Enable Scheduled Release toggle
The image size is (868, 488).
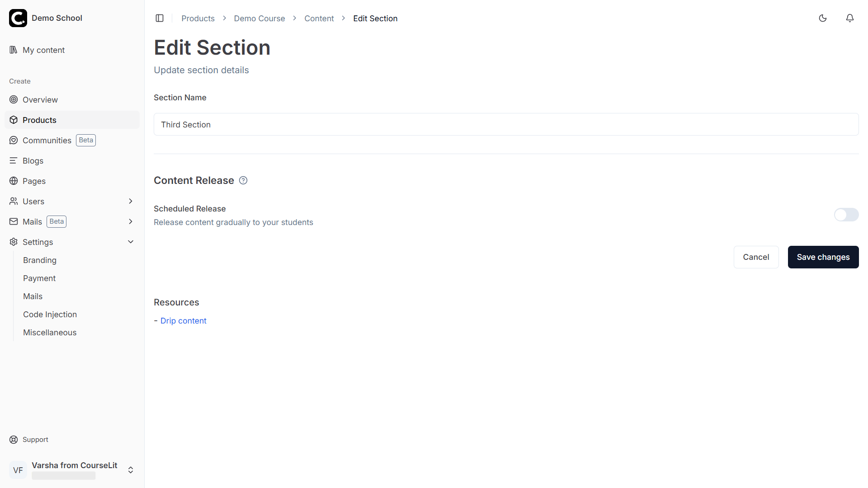[x=846, y=215]
